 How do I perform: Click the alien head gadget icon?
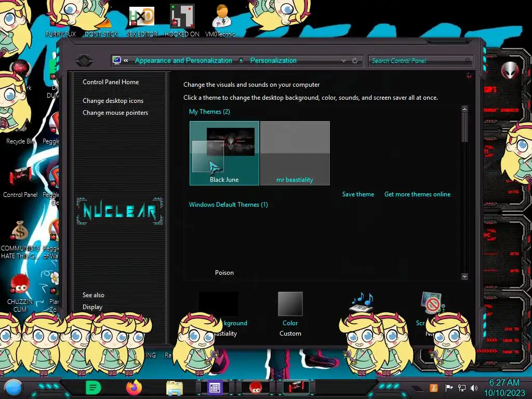coord(510,70)
